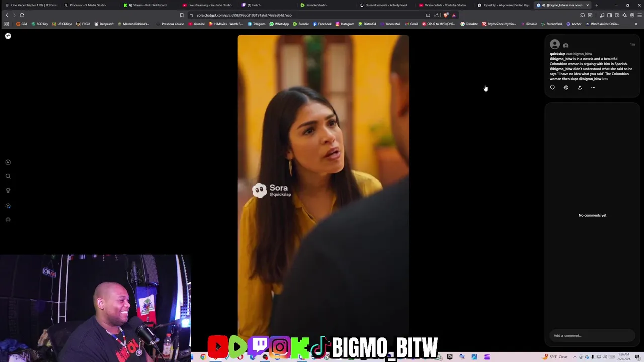Open the sidebar sparkle icon
This screenshot has width=644, height=362.
point(8,206)
